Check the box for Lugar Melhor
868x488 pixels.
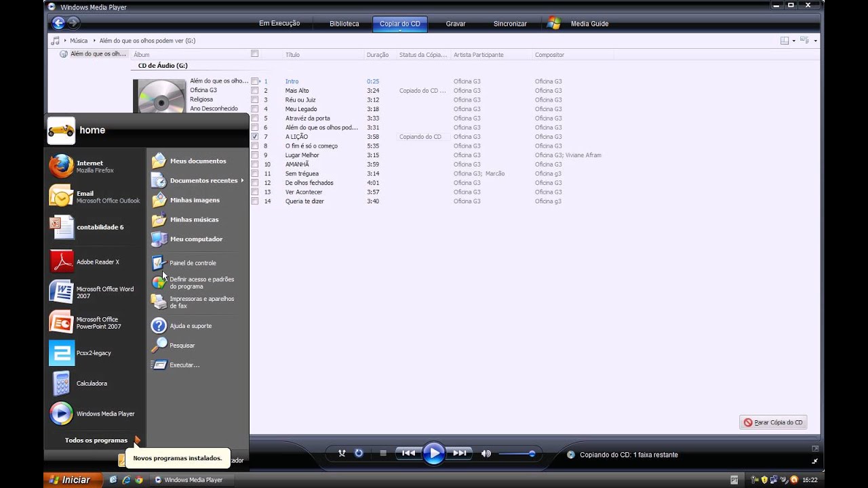tap(255, 155)
